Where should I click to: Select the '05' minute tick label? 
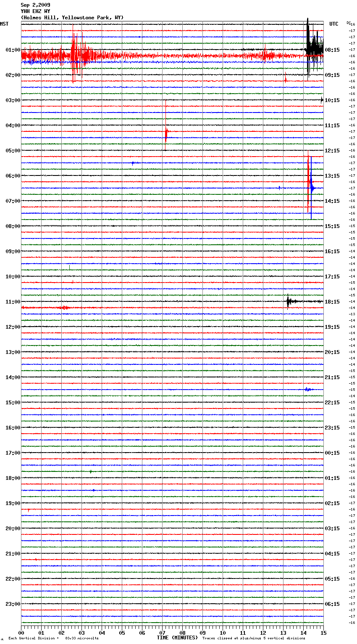[122, 633]
